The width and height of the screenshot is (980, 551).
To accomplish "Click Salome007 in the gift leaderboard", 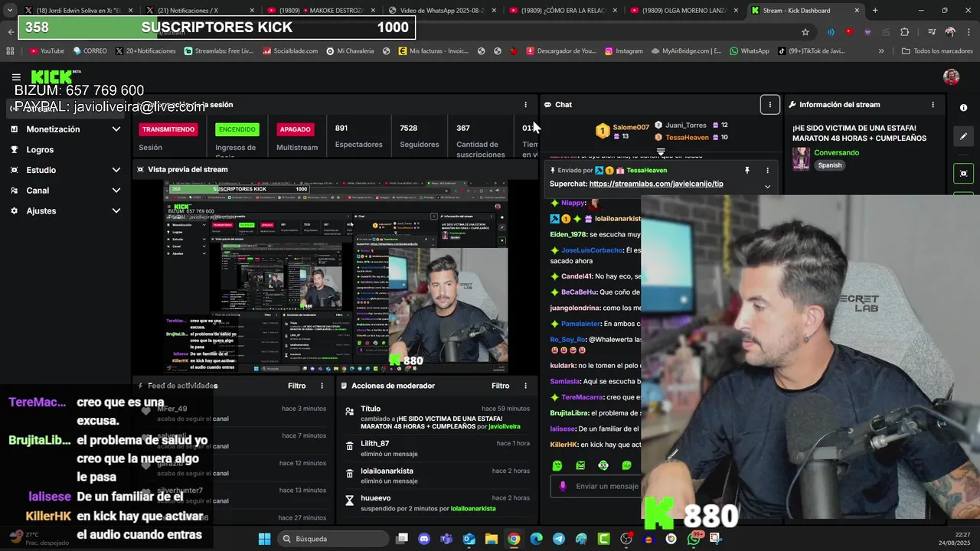I will (x=630, y=127).
